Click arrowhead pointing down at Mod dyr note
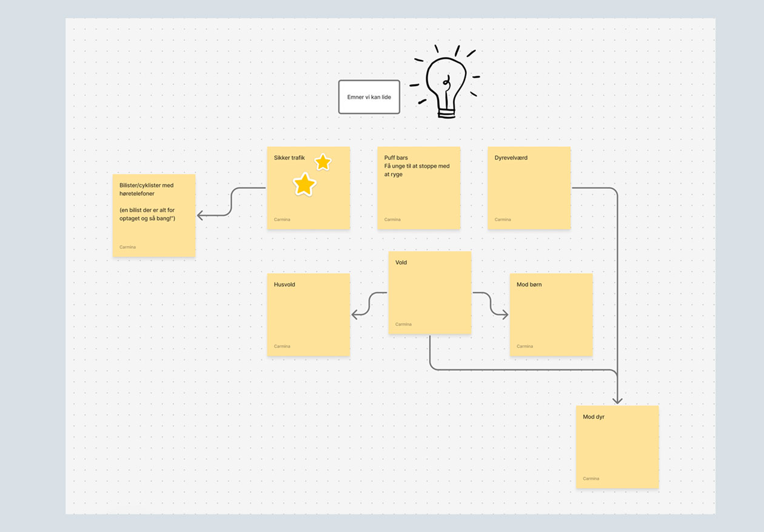Viewport: 764px width, 532px height. [x=617, y=400]
